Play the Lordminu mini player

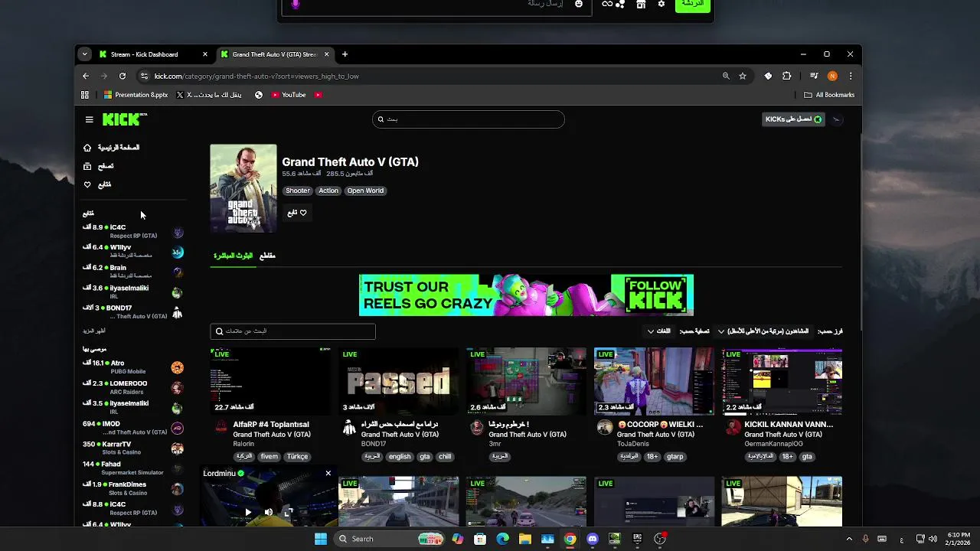point(248,512)
